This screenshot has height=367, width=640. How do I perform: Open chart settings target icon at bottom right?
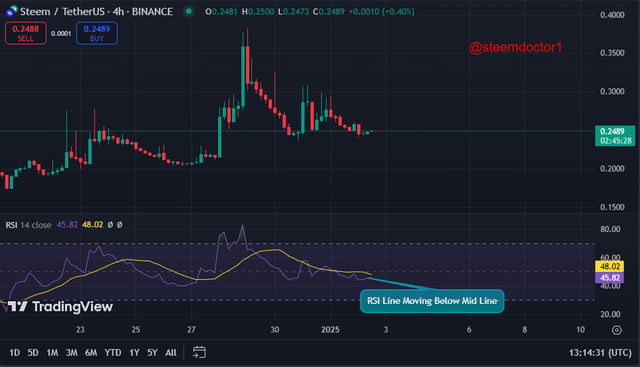tap(617, 330)
